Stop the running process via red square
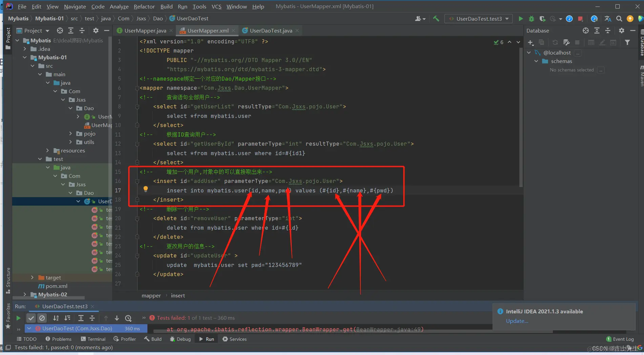This screenshot has height=355, width=644. pyautogui.click(x=580, y=19)
